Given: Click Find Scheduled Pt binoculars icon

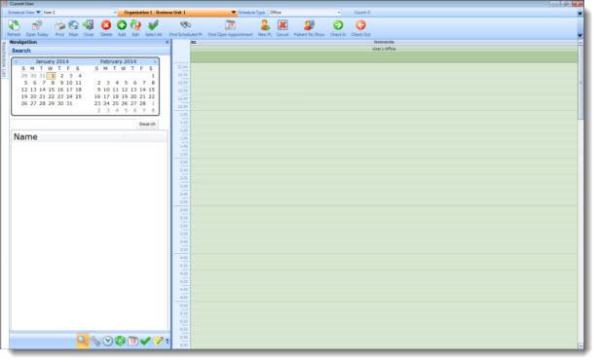Looking at the screenshot, I should coord(186,25).
